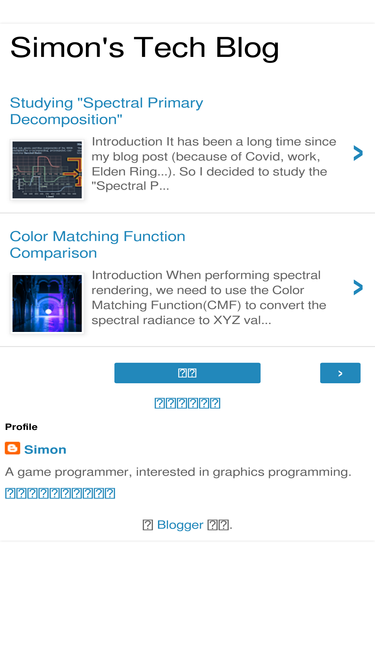Click the second post's list row
This screenshot has height=667, width=375.
[x=188, y=280]
